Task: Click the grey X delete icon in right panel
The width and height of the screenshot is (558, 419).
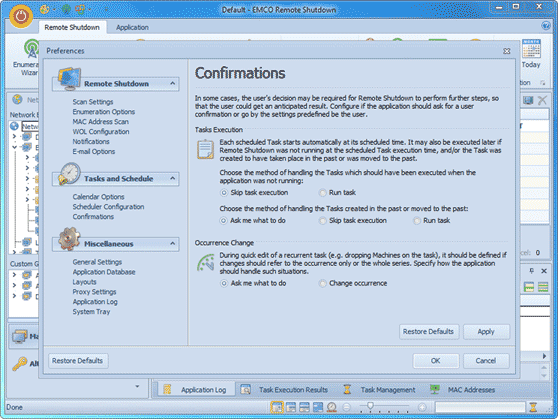Action: coord(542,100)
